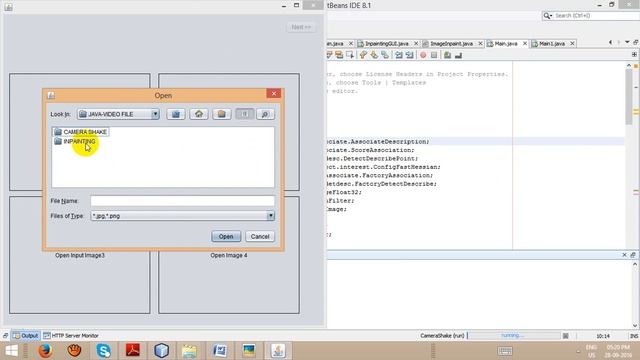Expand the Files of Type dropdown
The image size is (640, 360).
(x=271, y=216)
